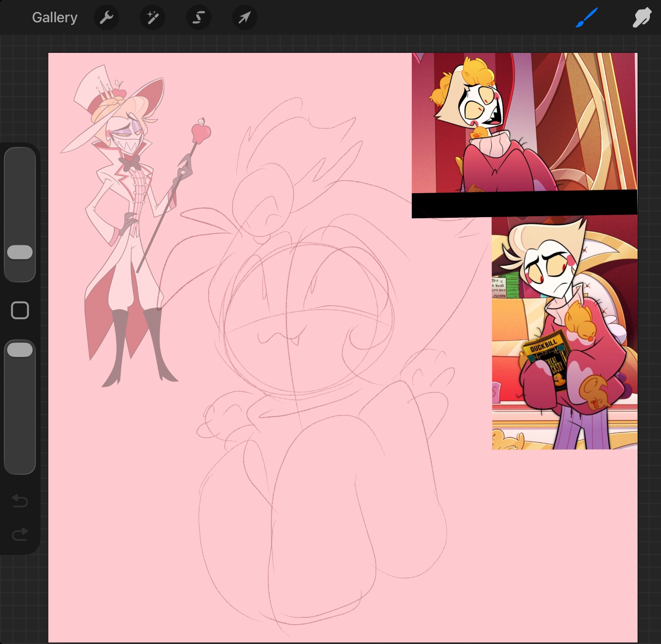Activate the Transform arrow tool
Viewport: 661px width, 644px height.
pyautogui.click(x=244, y=17)
